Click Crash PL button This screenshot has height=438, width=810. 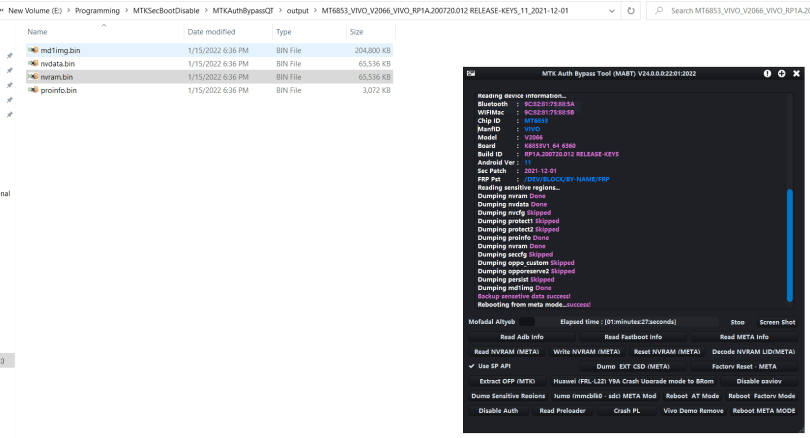(x=627, y=411)
